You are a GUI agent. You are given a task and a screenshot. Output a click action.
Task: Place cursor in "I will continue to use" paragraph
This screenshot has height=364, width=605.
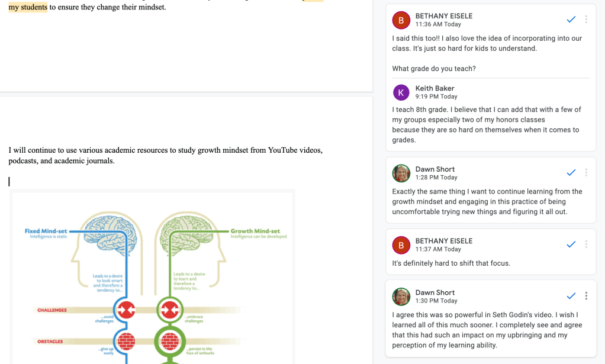(x=165, y=156)
